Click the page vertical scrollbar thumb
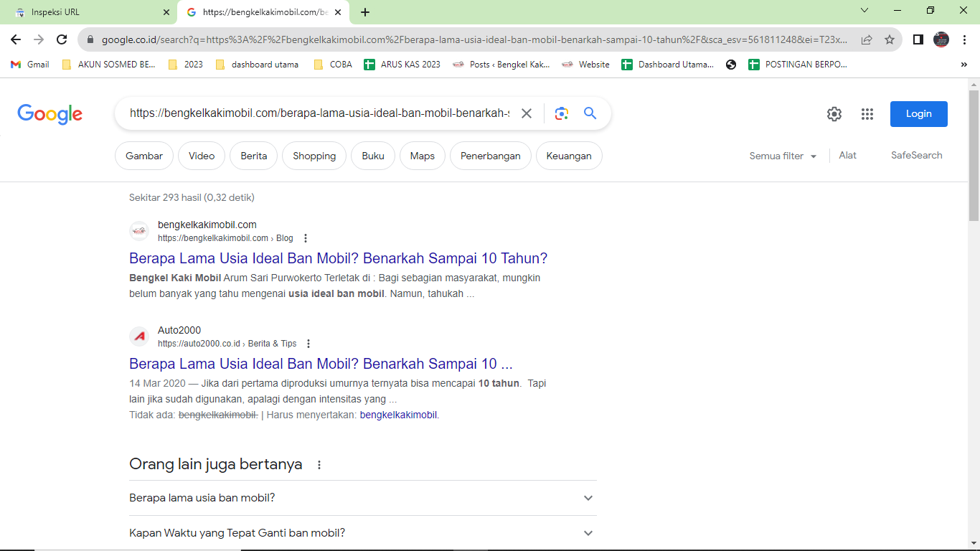 974,155
